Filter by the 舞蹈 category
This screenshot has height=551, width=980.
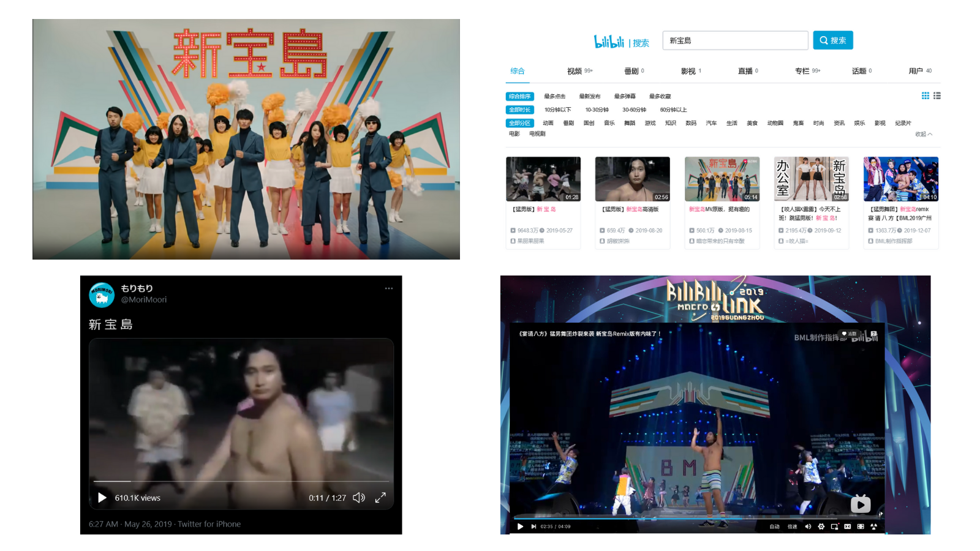coord(630,123)
